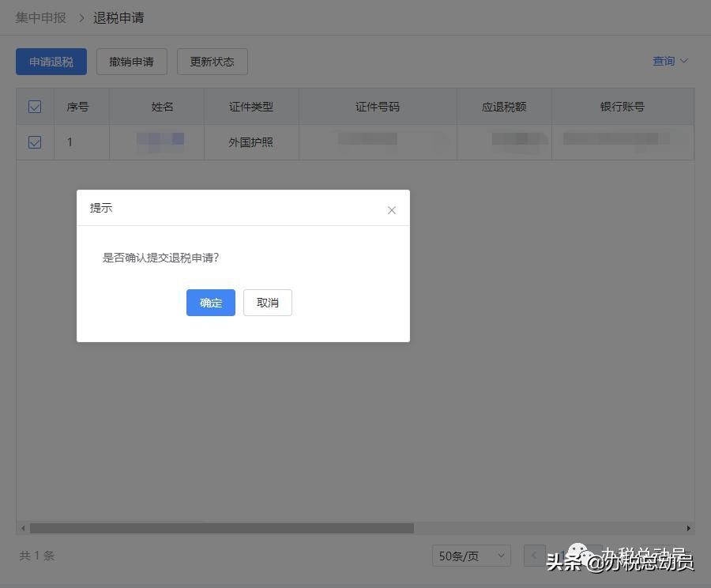
Task: Click 取消 to cancel the confirmation dialog
Action: [x=267, y=303]
